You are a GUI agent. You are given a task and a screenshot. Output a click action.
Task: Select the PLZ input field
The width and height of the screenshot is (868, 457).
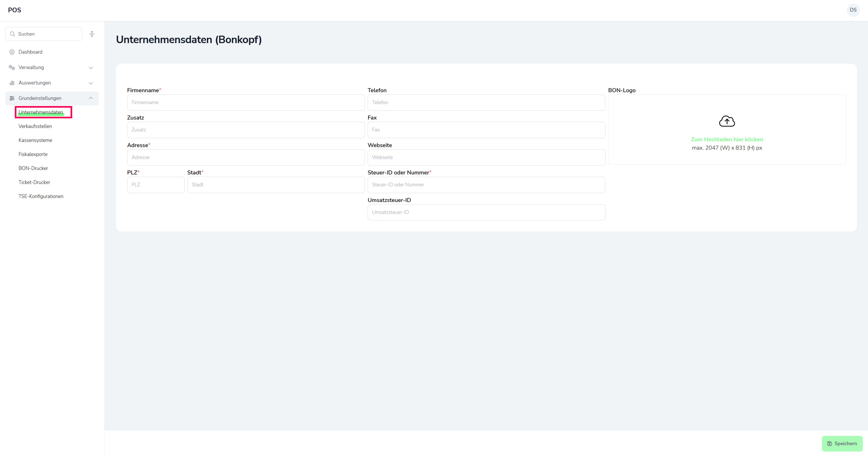155,185
